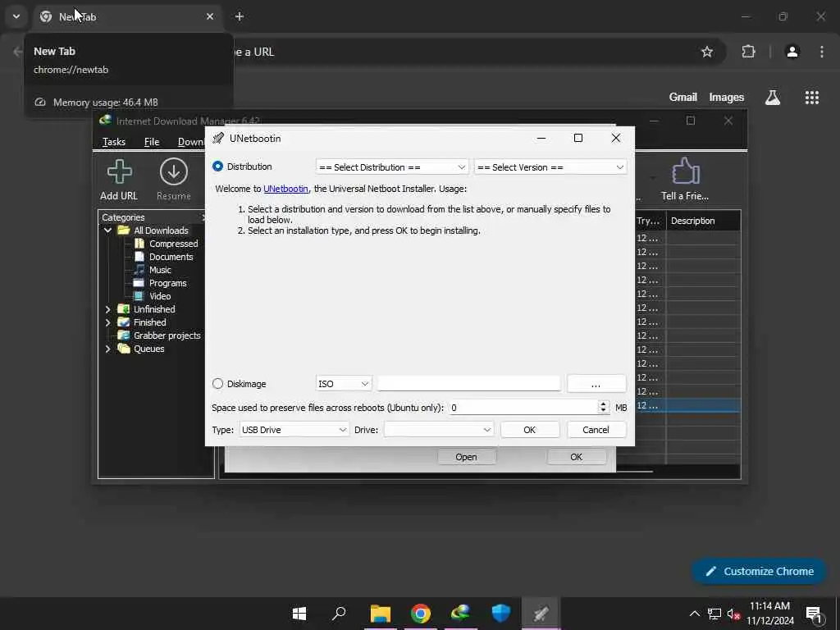Click Tell a Friend in IDM toolbar
Image resolution: width=840 pixels, height=630 pixels.
[685, 180]
